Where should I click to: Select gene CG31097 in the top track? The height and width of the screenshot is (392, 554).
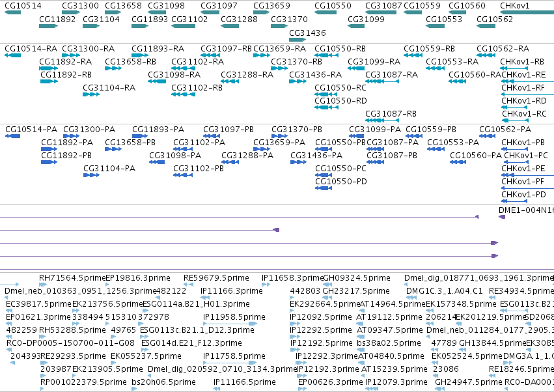(219, 6)
